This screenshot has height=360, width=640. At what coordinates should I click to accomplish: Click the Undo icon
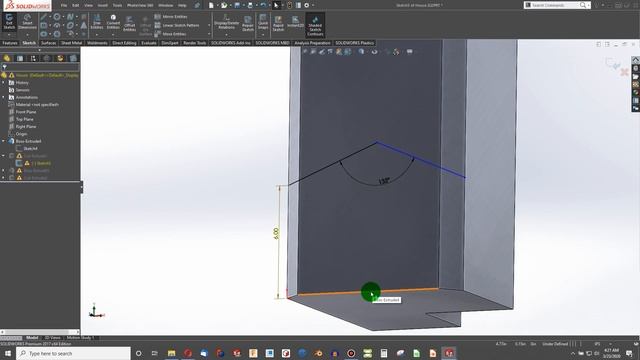[263, 5]
